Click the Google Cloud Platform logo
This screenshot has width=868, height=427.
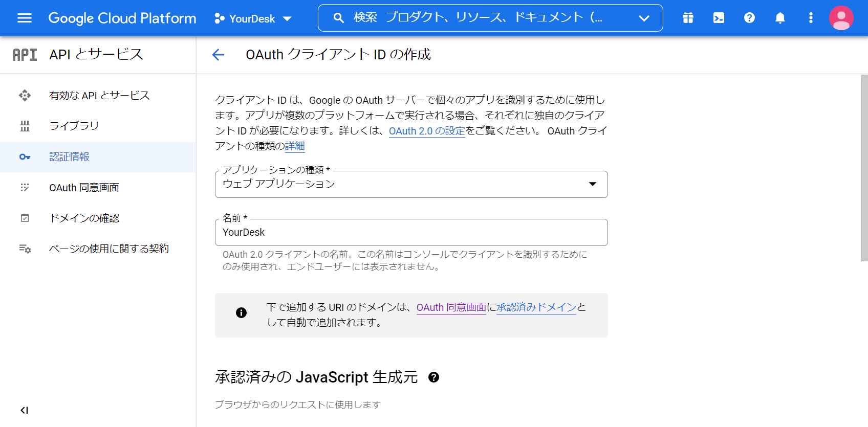tap(122, 18)
